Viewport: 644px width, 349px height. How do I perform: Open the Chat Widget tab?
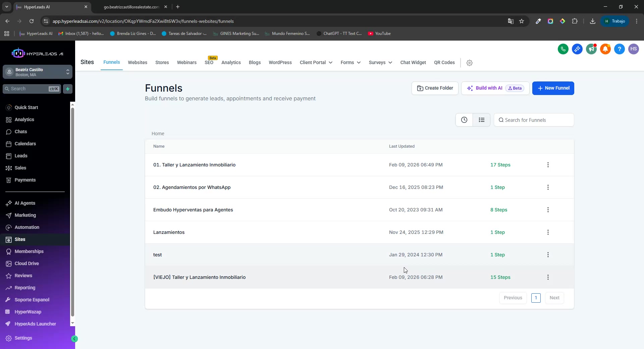pos(413,62)
